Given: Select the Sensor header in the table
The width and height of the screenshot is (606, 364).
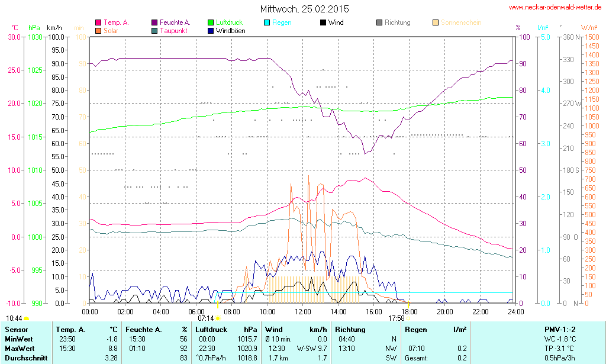Looking at the screenshot, I should tap(17, 329).
